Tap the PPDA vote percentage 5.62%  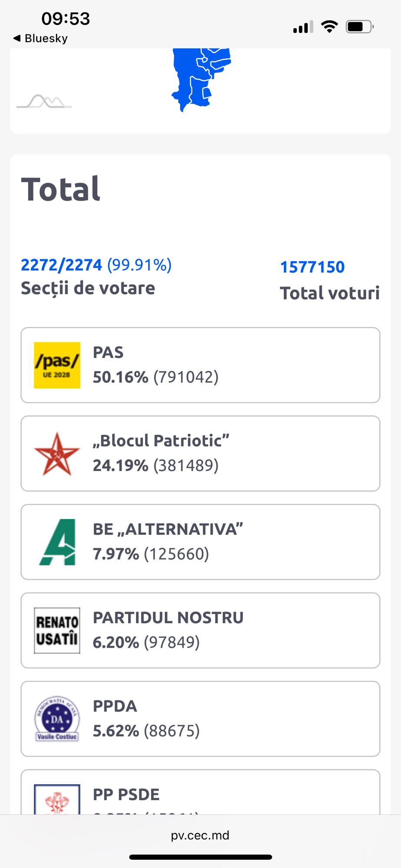pyautogui.click(x=116, y=731)
